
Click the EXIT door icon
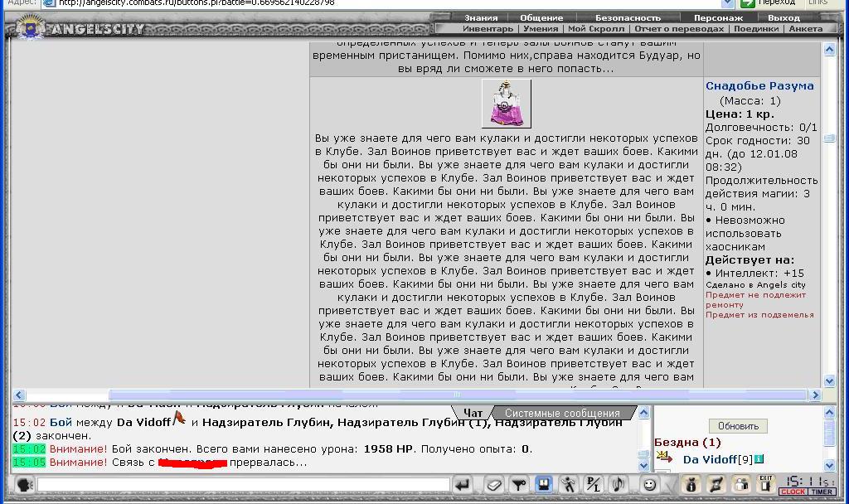point(765,484)
